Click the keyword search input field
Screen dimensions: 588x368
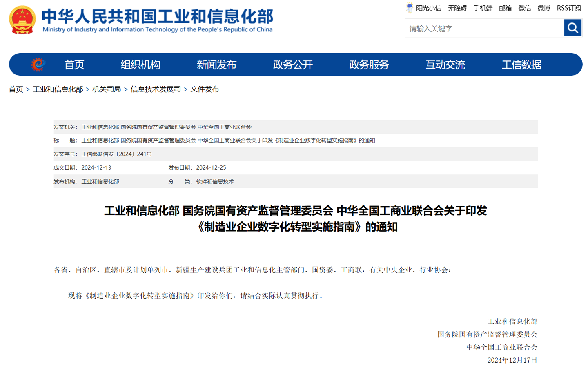tap(484, 28)
